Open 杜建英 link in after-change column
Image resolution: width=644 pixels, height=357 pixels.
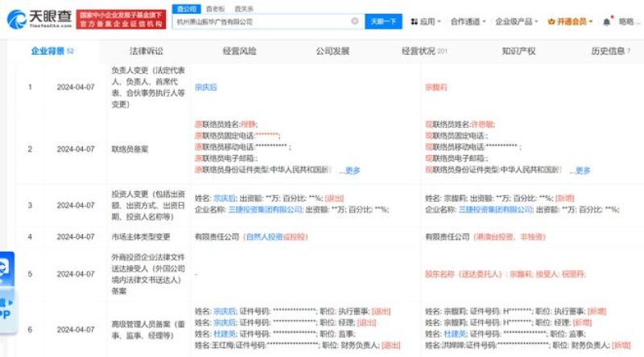click(455, 334)
